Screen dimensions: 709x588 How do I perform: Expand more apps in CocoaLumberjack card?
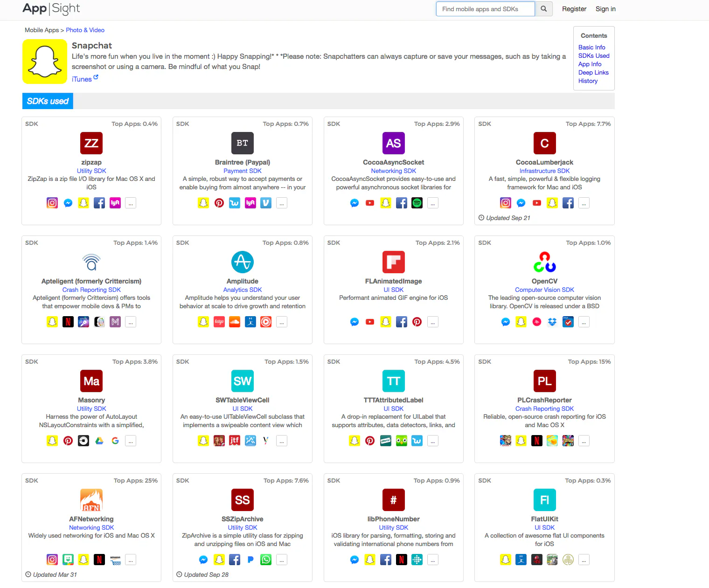coord(584,203)
